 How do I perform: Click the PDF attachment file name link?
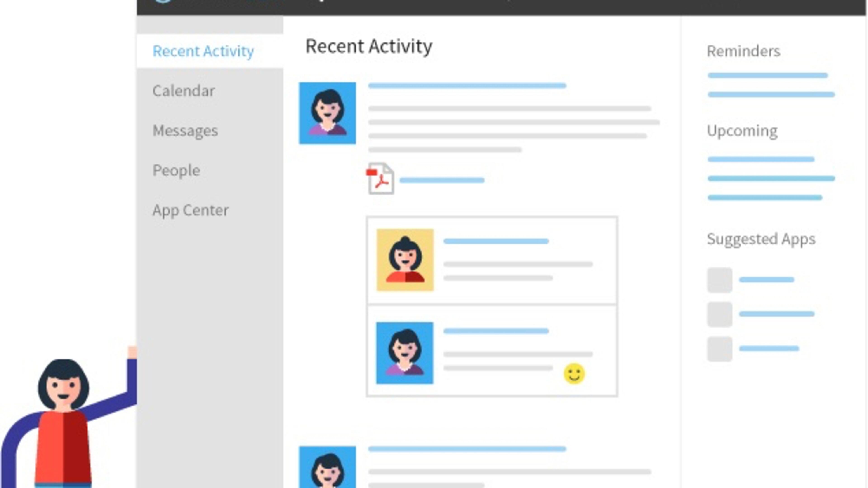point(442,180)
